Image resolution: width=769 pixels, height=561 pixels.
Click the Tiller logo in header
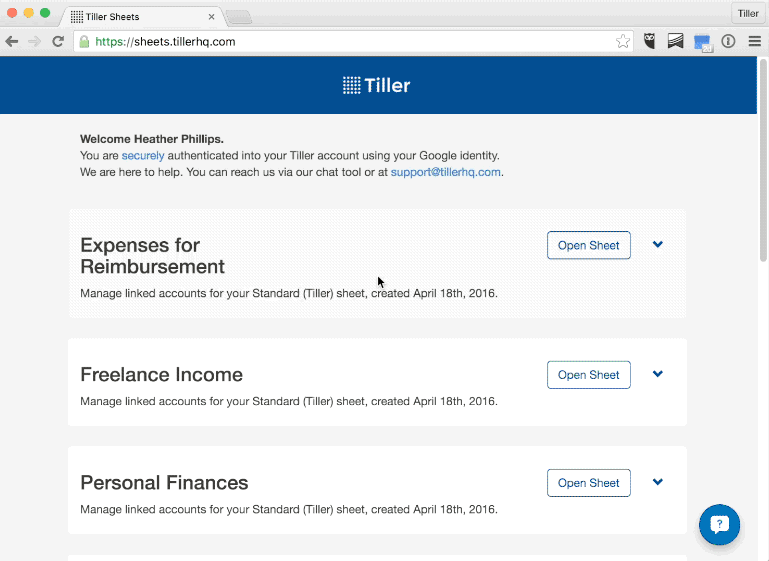377,85
